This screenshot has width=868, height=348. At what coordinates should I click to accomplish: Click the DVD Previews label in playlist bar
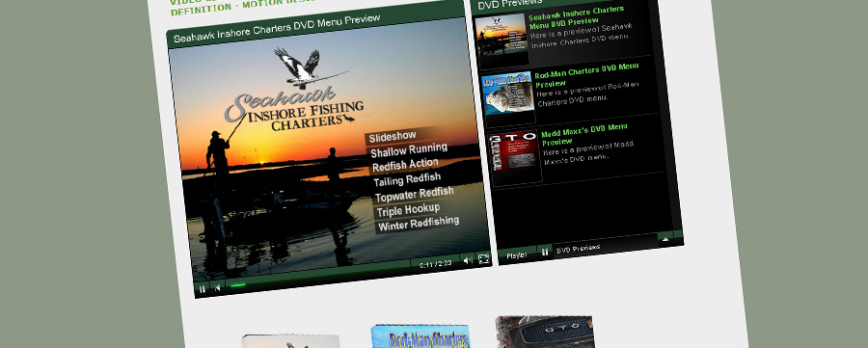(578, 249)
